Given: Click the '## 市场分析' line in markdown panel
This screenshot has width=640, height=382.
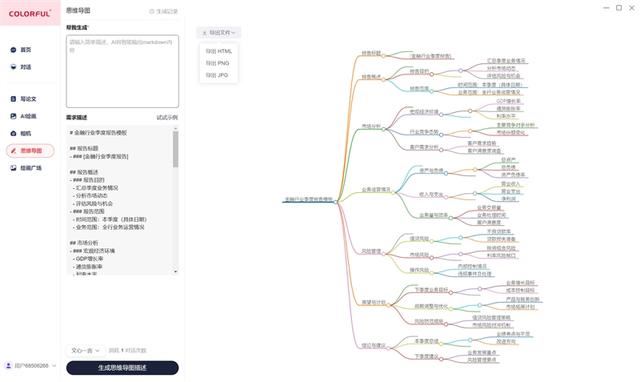Looking at the screenshot, I should tap(84, 243).
